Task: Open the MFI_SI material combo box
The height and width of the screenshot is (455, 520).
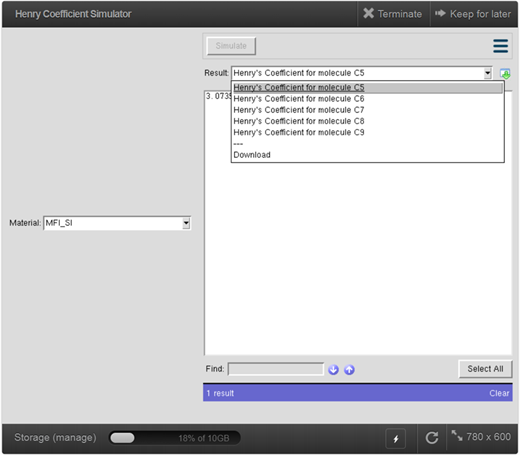Action: [x=117, y=223]
